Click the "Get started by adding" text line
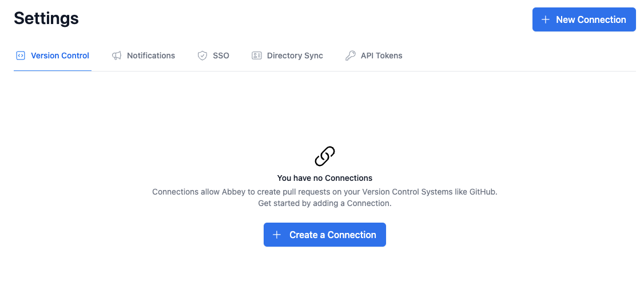This screenshot has width=644, height=281. click(x=325, y=203)
